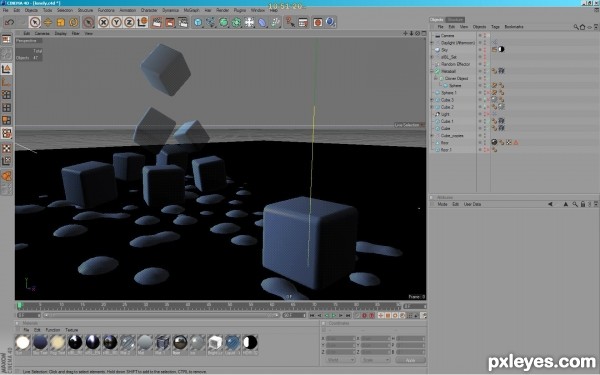Expand the Cube 2 object
The width and height of the screenshot is (600, 375).
pos(432,107)
